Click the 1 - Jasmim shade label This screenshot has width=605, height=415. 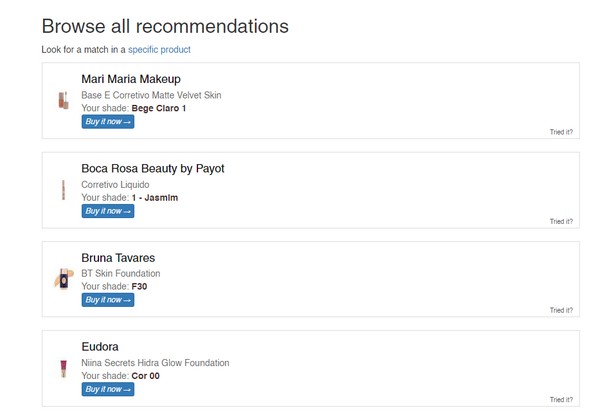(x=155, y=198)
